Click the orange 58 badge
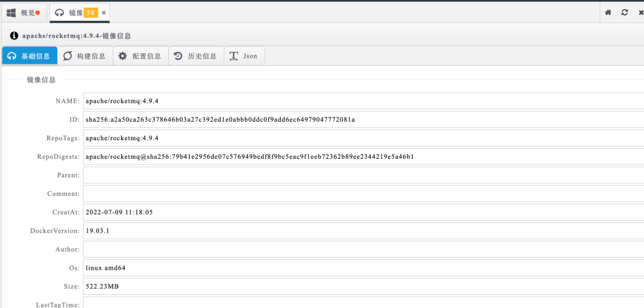The height and width of the screenshot is (308, 644). 91,13
